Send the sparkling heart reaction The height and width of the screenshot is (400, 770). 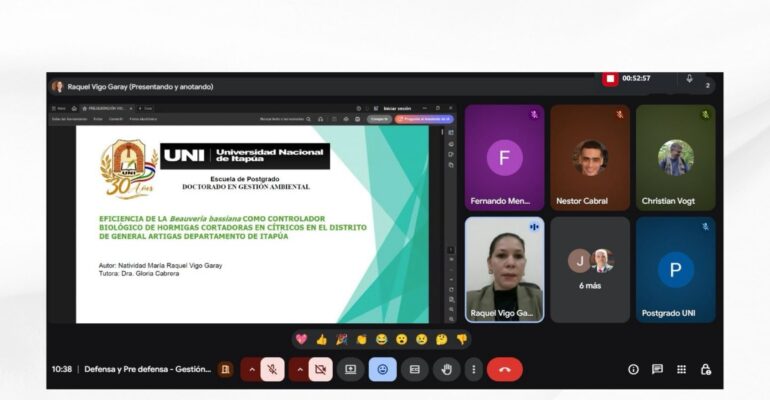click(x=302, y=339)
